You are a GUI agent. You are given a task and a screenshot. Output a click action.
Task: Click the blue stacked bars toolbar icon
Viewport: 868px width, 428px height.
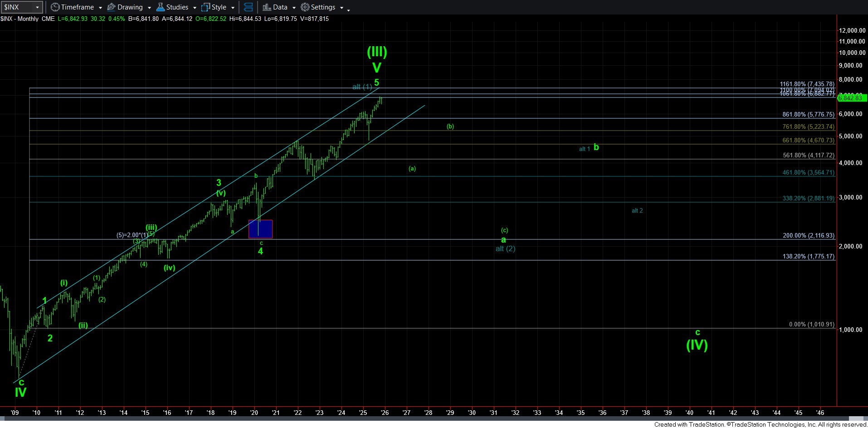pyautogui.click(x=248, y=7)
